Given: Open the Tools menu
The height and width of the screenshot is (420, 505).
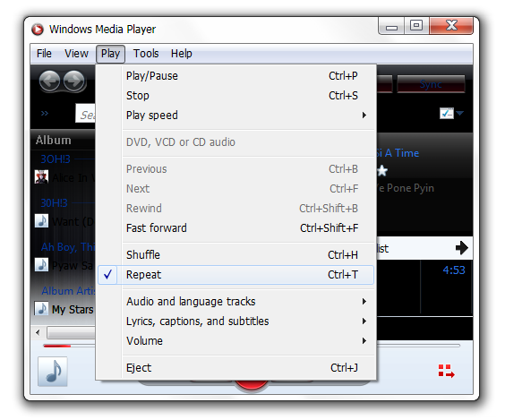Looking at the screenshot, I should click(x=146, y=54).
